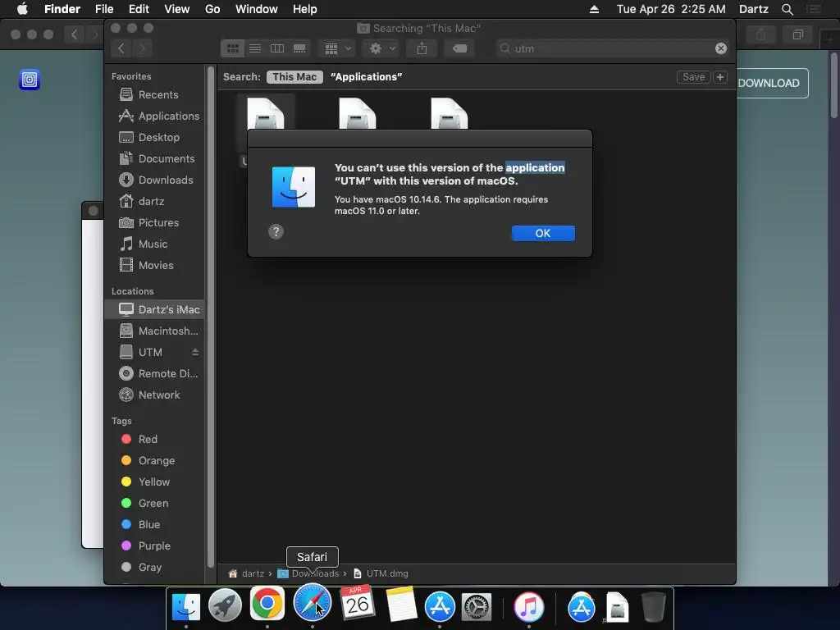Click dartz in the path bar
The width and height of the screenshot is (840, 630).
coord(246,573)
